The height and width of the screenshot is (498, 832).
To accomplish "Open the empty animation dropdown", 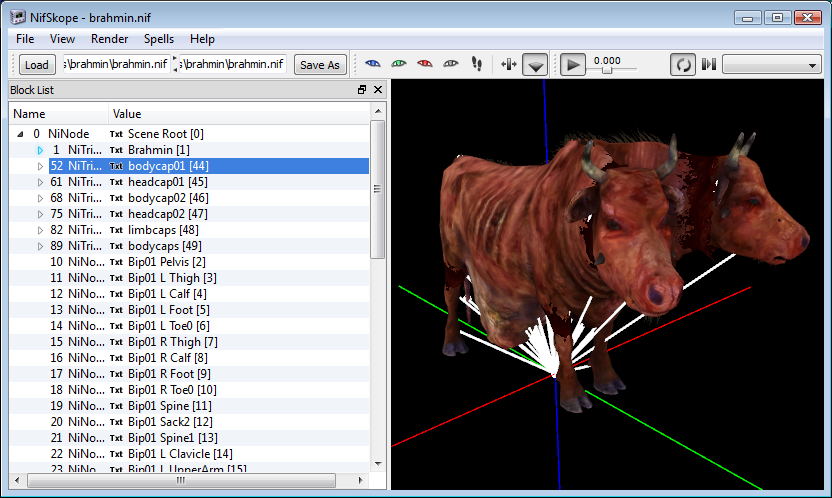I will coord(773,65).
